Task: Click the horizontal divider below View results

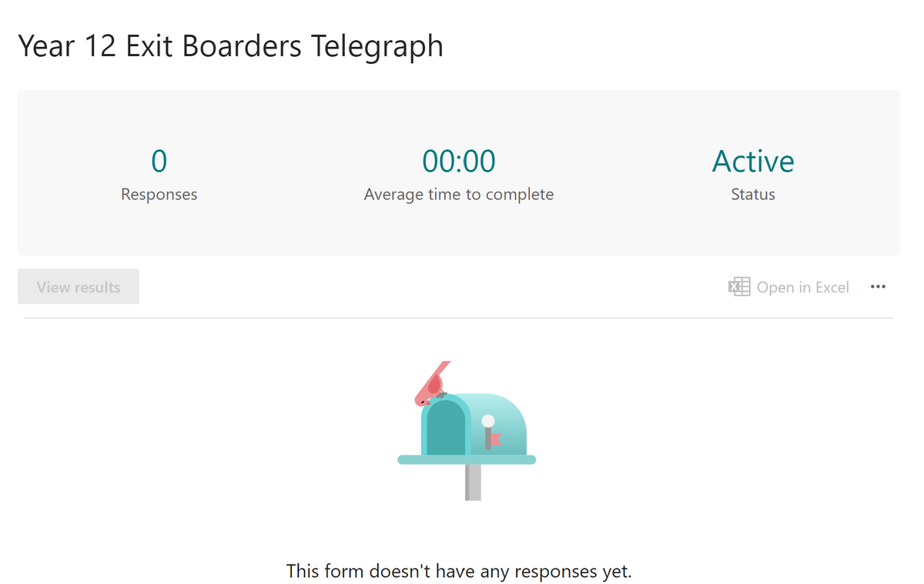Action: tap(459, 318)
